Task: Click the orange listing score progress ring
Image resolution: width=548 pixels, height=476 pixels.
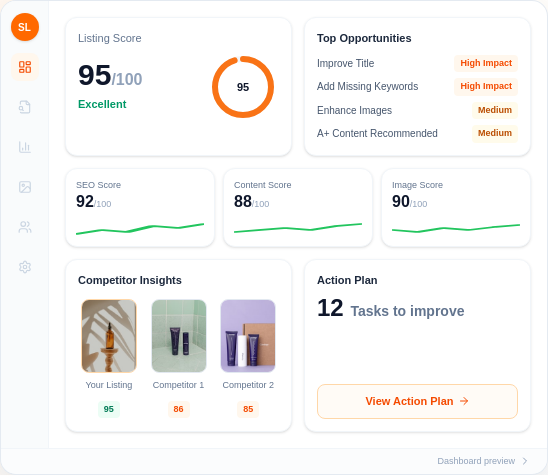Action: click(243, 87)
